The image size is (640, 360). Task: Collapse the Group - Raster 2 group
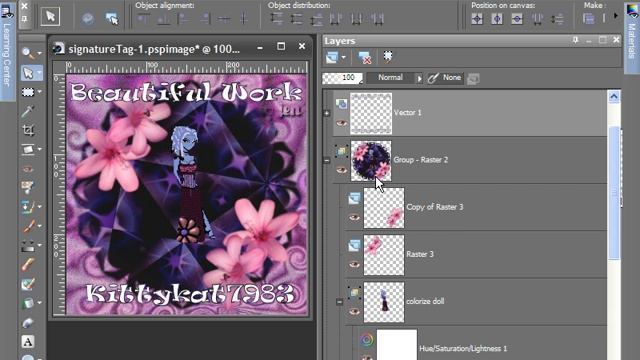pos(327,160)
